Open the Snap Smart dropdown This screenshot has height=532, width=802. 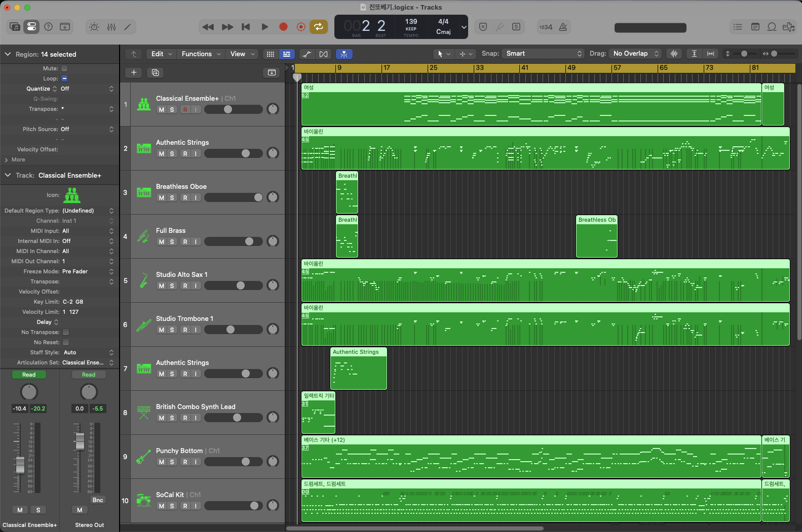(x=543, y=54)
